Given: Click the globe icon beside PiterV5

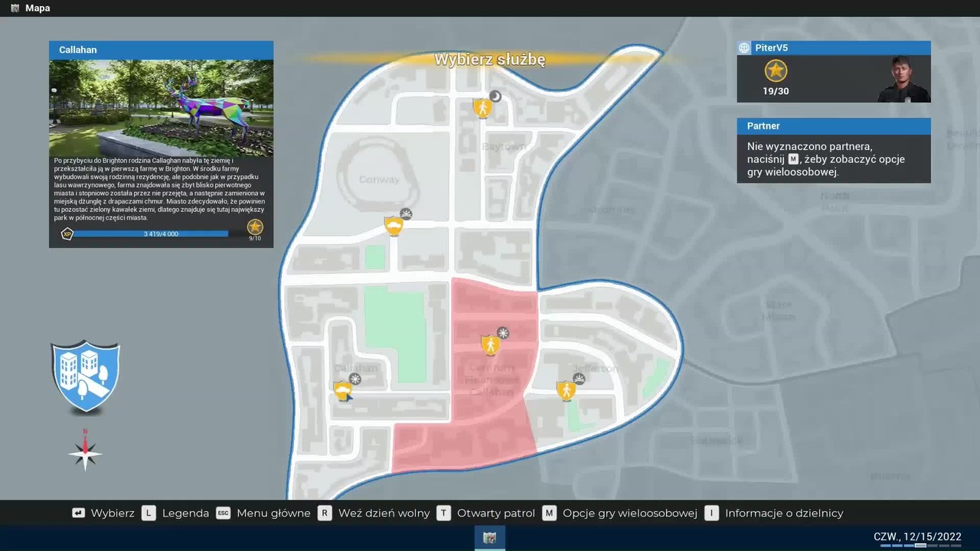Looking at the screenshot, I should tap(744, 48).
